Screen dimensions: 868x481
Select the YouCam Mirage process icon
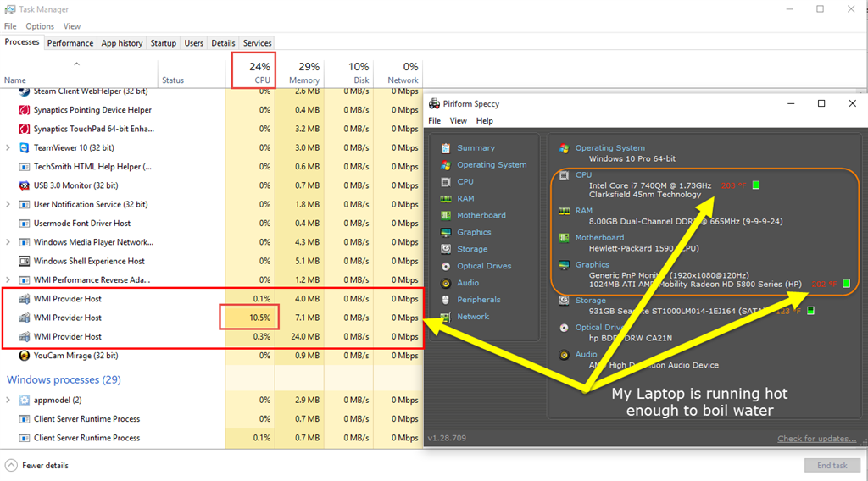point(25,356)
